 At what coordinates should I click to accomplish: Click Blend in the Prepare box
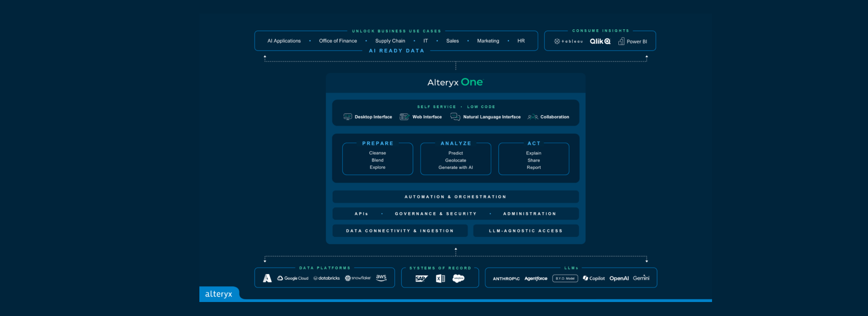pyautogui.click(x=377, y=160)
